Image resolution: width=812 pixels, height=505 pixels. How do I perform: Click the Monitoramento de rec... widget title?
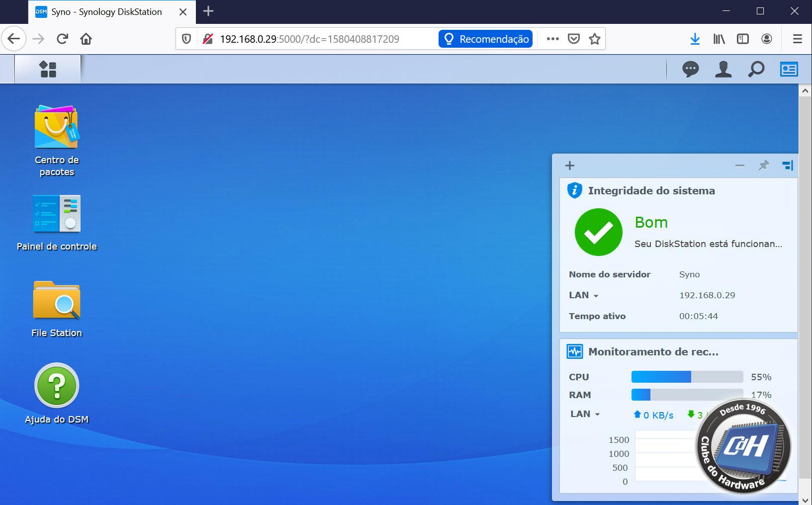[653, 352]
